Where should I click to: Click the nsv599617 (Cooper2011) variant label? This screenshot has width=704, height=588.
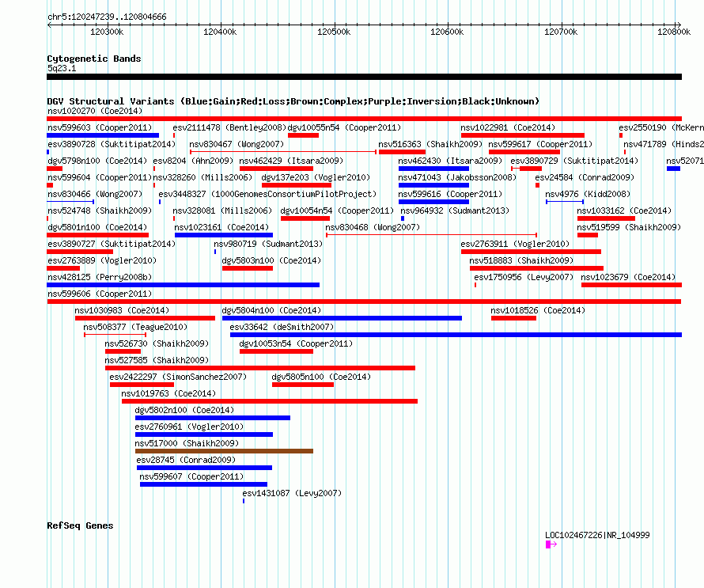click(540, 144)
